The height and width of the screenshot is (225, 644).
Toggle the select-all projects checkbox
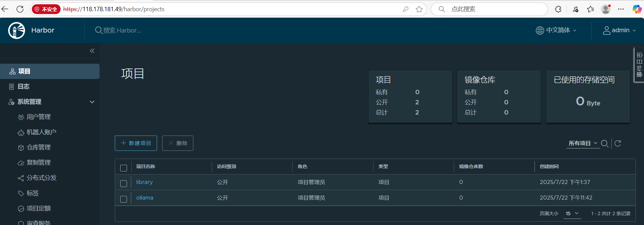tap(124, 168)
